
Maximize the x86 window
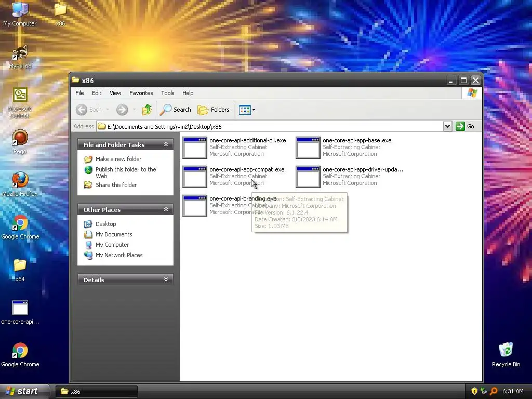(463, 81)
